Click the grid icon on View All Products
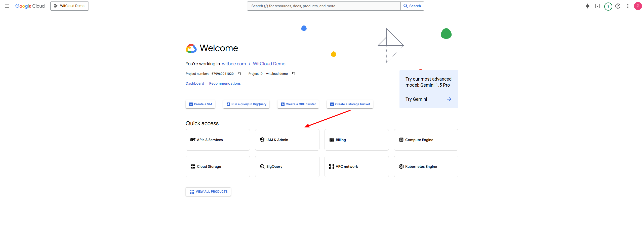Screen dimensions: 644x238 pyautogui.click(x=192, y=192)
